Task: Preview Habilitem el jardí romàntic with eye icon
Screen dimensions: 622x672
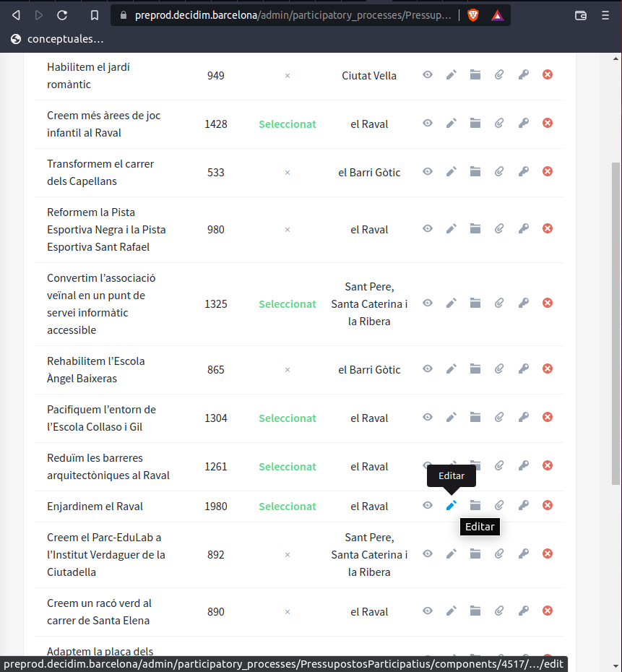Action: point(428,74)
